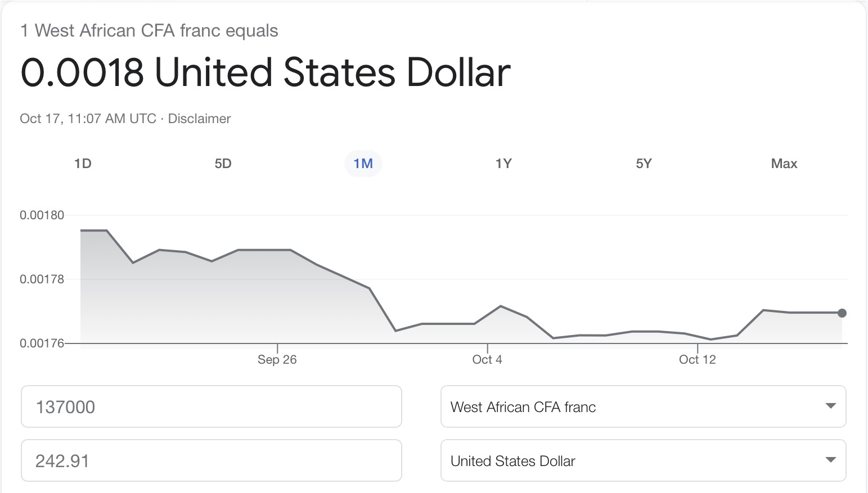The height and width of the screenshot is (493, 868).
Task: Click the Oct 4 date label on chart axis
Action: pos(487,360)
